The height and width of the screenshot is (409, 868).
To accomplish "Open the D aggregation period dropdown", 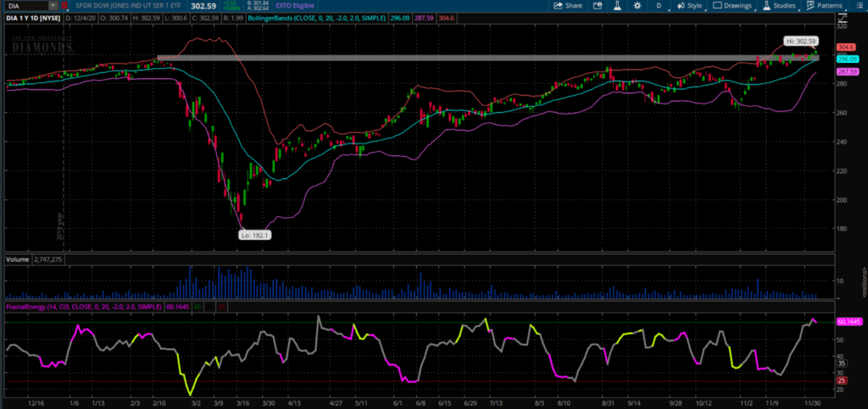I will (659, 6).
